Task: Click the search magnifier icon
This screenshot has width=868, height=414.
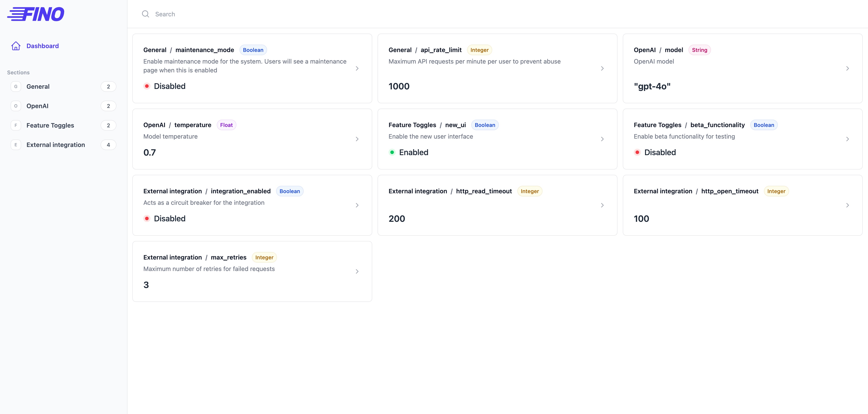Action: (x=145, y=14)
